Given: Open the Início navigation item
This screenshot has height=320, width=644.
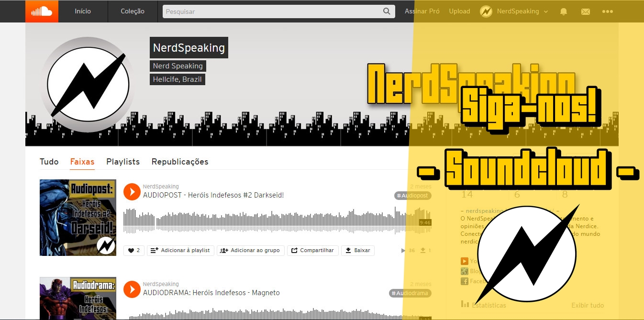Looking at the screenshot, I should pyautogui.click(x=83, y=11).
